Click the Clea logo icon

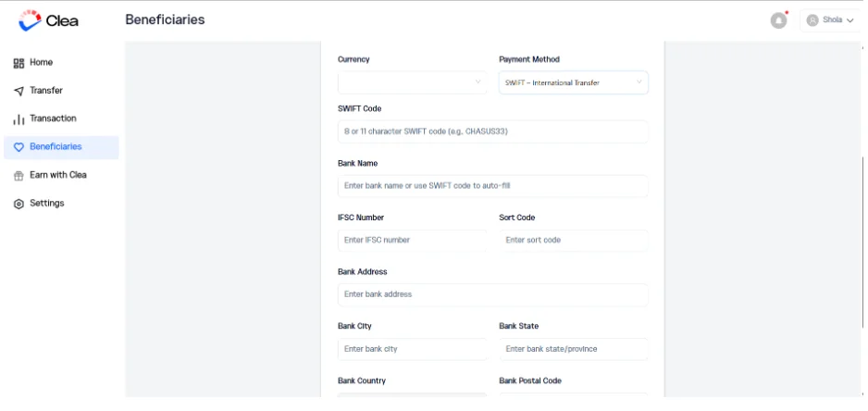pyautogui.click(x=30, y=20)
